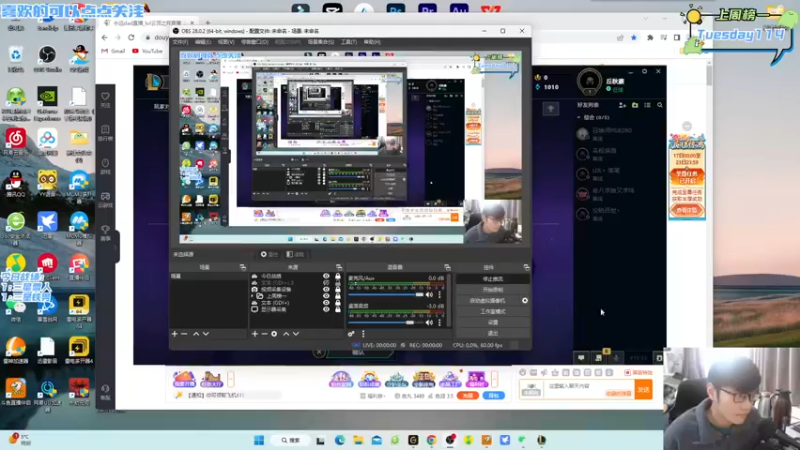The image size is (800, 450).
Task: Click search icon in LoL friends list
Action: pyautogui.click(x=660, y=105)
